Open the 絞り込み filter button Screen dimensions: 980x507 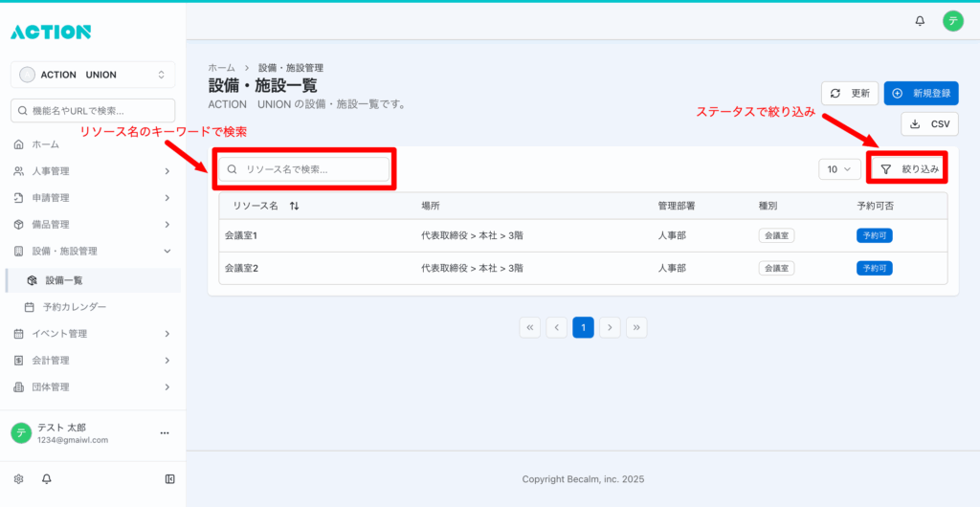[908, 169]
